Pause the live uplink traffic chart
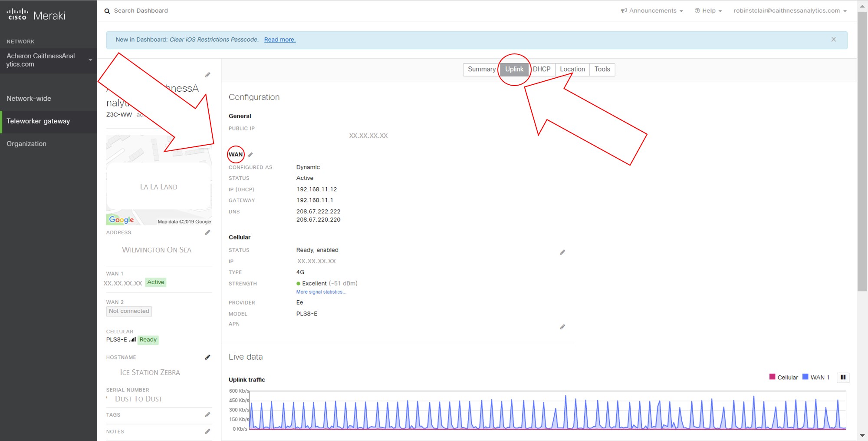868x441 pixels. tap(843, 377)
